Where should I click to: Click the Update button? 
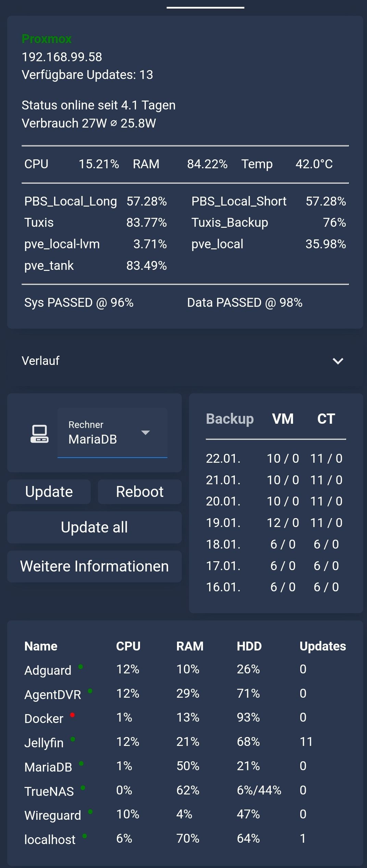49,491
